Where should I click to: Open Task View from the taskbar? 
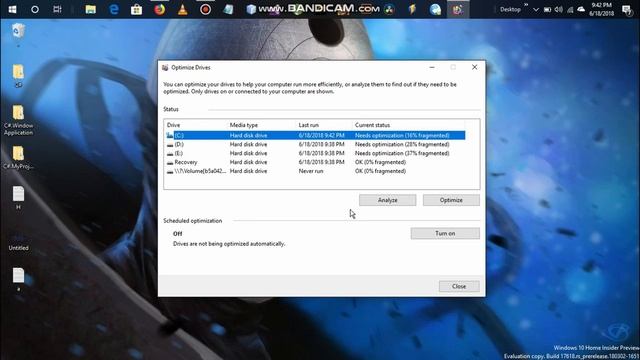click(x=58, y=9)
